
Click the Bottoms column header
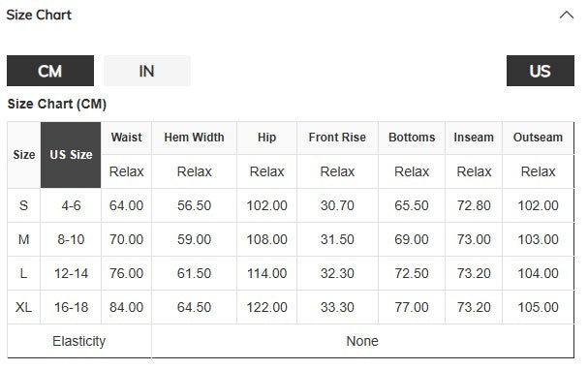[412, 138]
